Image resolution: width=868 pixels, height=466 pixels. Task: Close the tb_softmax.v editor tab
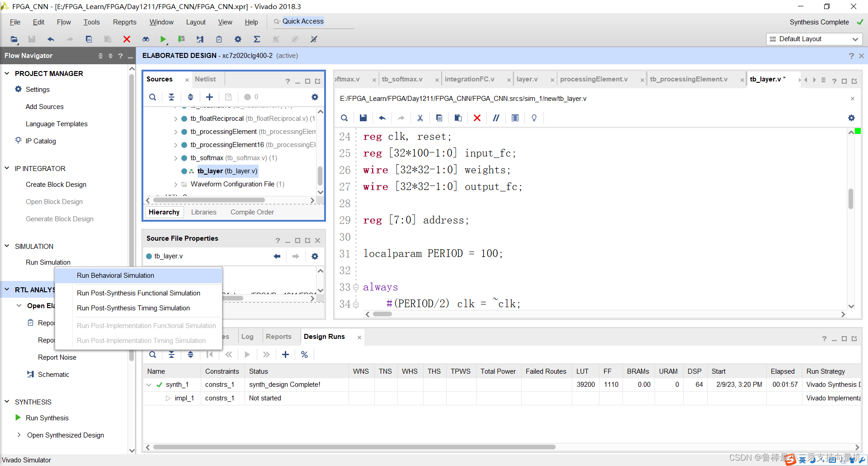[x=437, y=80]
